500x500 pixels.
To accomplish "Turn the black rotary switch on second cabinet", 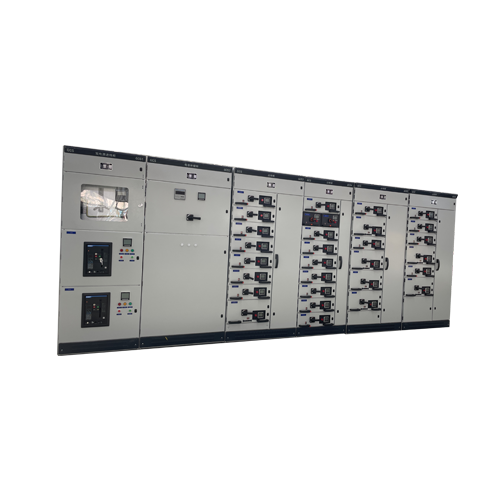I will pos(193,218).
